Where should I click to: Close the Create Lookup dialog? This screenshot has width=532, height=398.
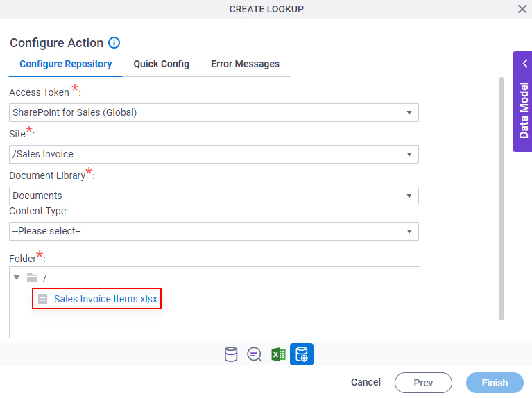pyautogui.click(x=522, y=9)
